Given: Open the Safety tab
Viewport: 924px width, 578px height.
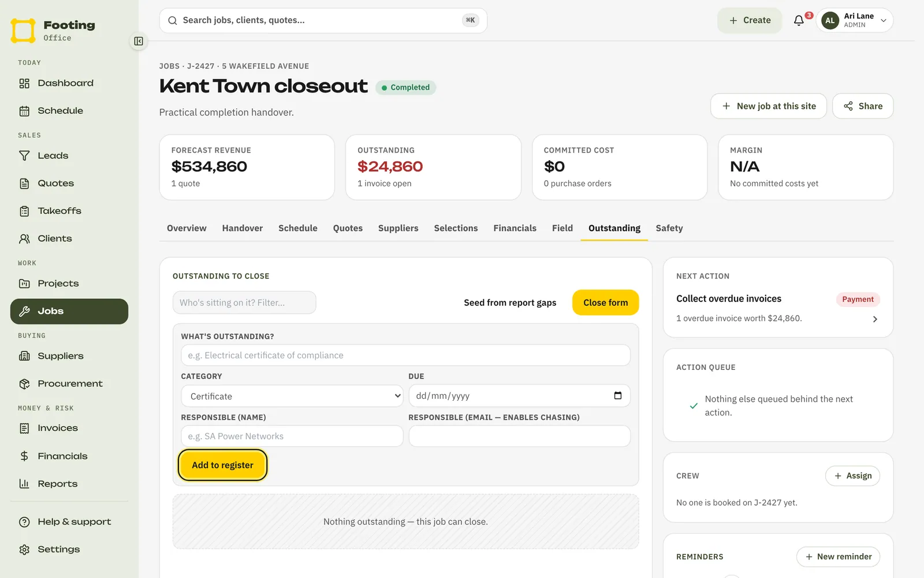Looking at the screenshot, I should (x=669, y=228).
